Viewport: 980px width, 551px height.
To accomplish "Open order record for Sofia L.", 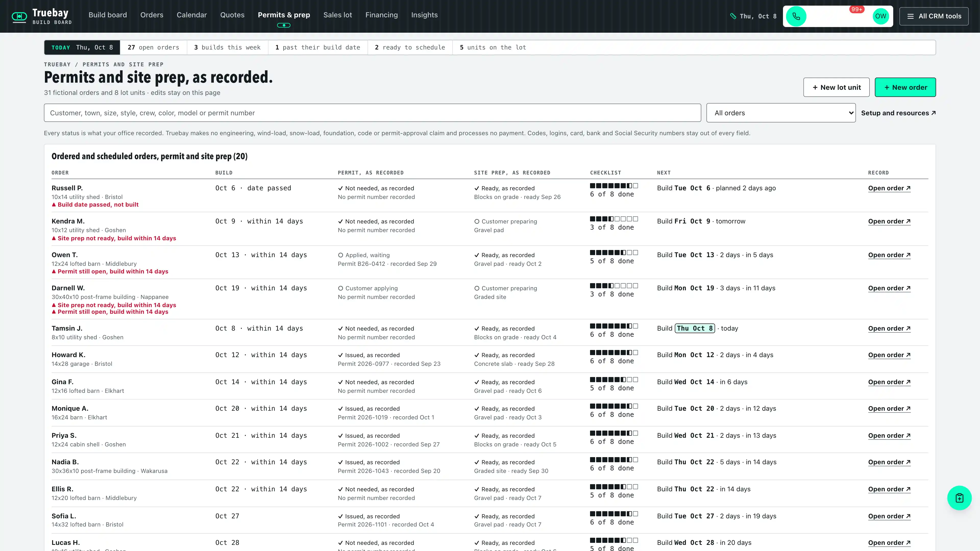I will (889, 516).
